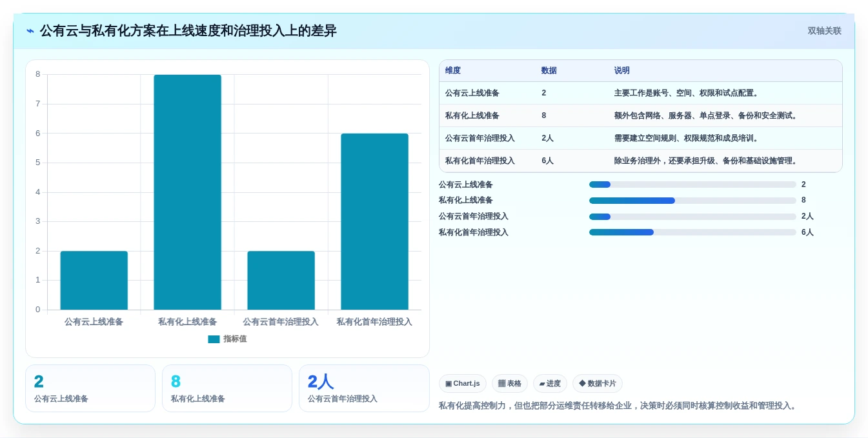Viewport: 868px width, 438px height.
Task: Click progress label 公有云上线准备
Action: (466, 184)
